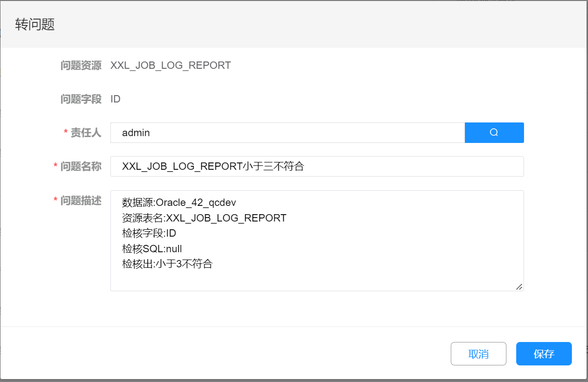
Task: Place cursor on 检核出:小于3不符合 line
Action: coord(168,265)
